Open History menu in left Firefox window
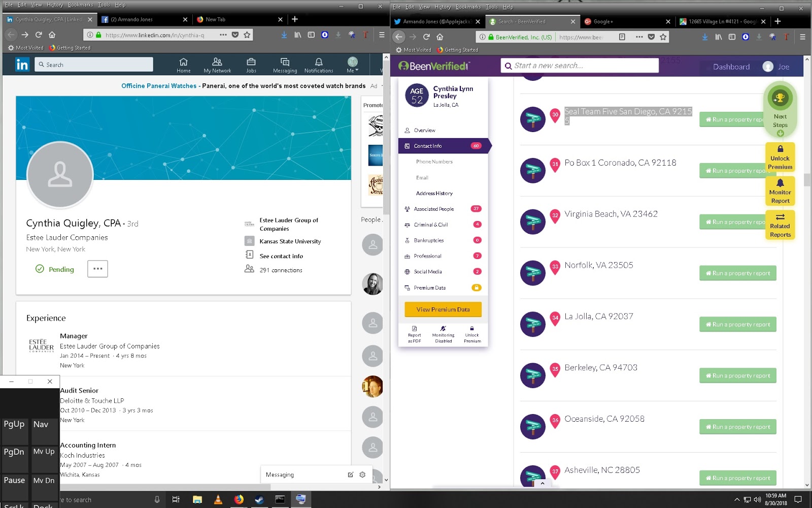Viewport: 812px width, 508px height. (x=55, y=5)
